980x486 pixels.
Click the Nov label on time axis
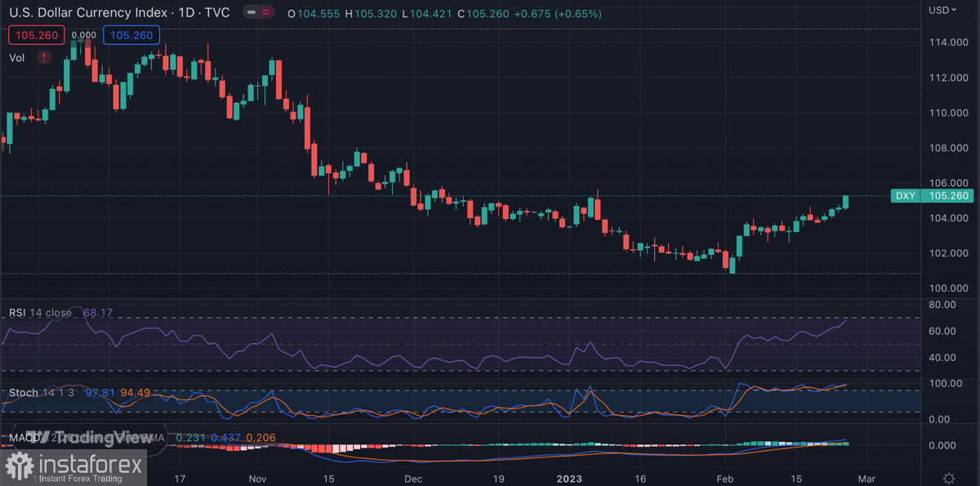tap(257, 479)
